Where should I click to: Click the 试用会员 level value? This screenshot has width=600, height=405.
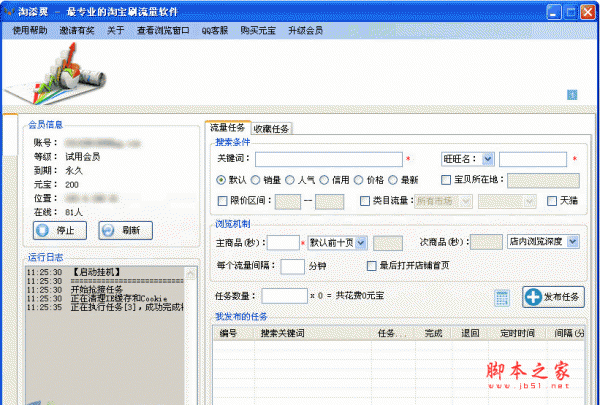(x=82, y=157)
